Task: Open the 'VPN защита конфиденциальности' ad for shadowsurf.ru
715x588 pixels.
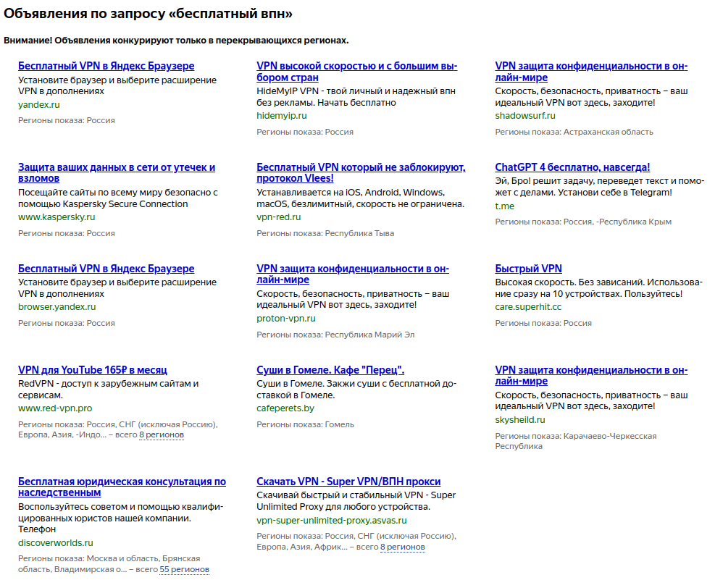Action: tap(591, 72)
